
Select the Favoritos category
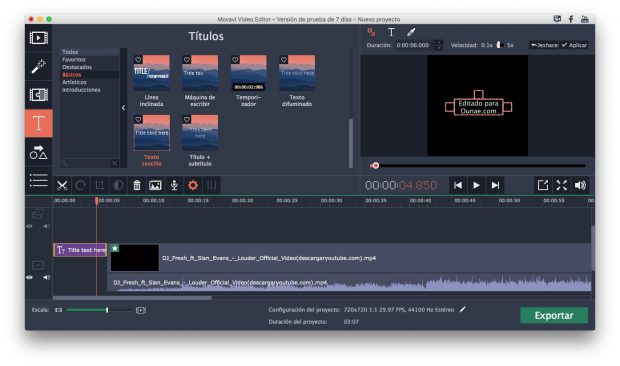pyautogui.click(x=74, y=59)
